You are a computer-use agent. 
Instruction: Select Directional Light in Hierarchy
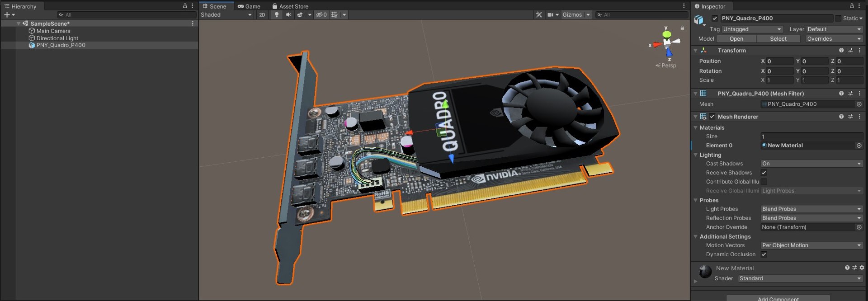pyautogui.click(x=57, y=38)
